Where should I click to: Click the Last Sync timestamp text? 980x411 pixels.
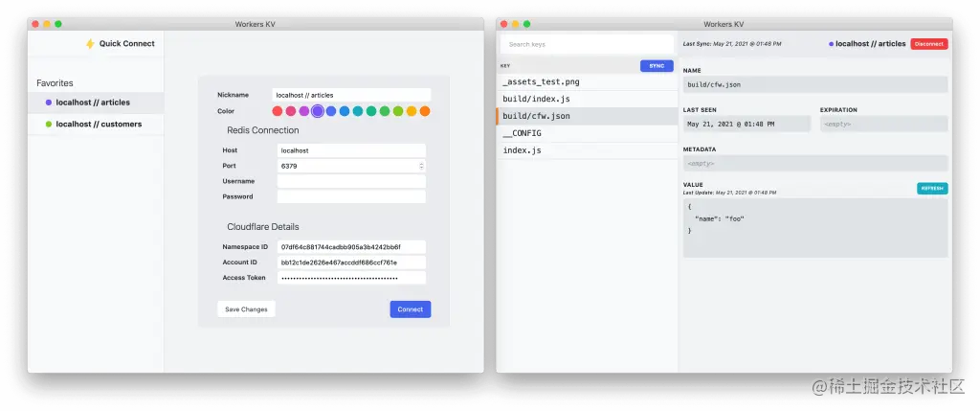pos(732,44)
